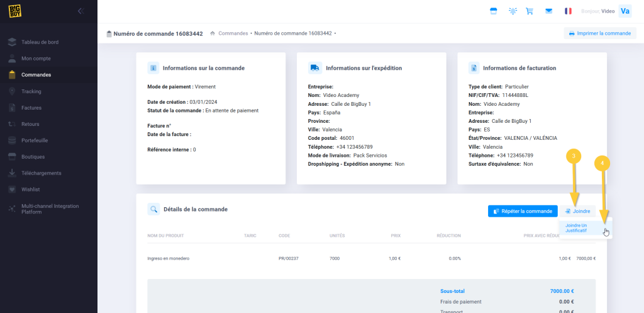Click Répéter la commande button
This screenshot has height=313, width=644.
523,211
